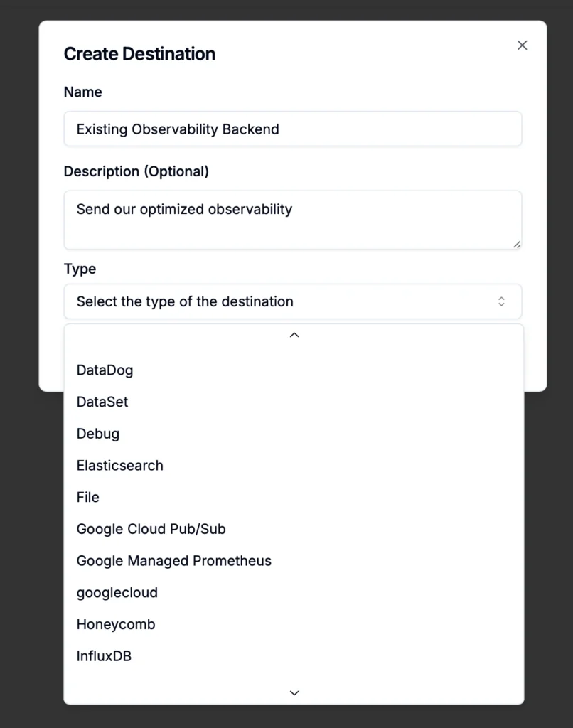Select Google Managed Prometheus
Screen dimensions: 573x728
click(174, 561)
